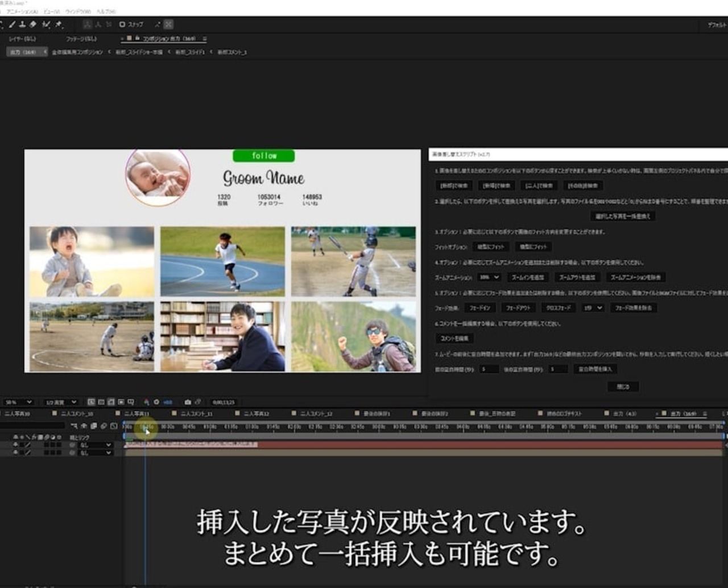Click the フェードイン button

pos(480,308)
